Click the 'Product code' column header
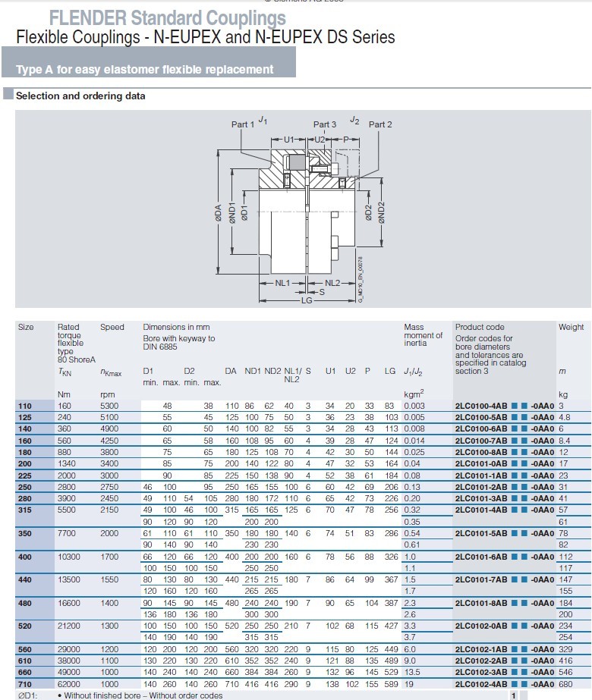Image resolution: width=592 pixels, height=700 pixels. tap(480, 327)
